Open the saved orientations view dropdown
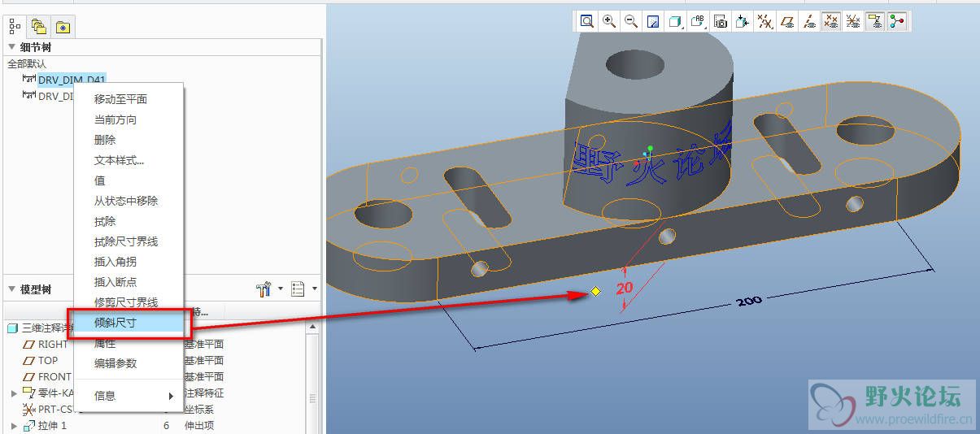The image size is (980, 434). tap(698, 21)
